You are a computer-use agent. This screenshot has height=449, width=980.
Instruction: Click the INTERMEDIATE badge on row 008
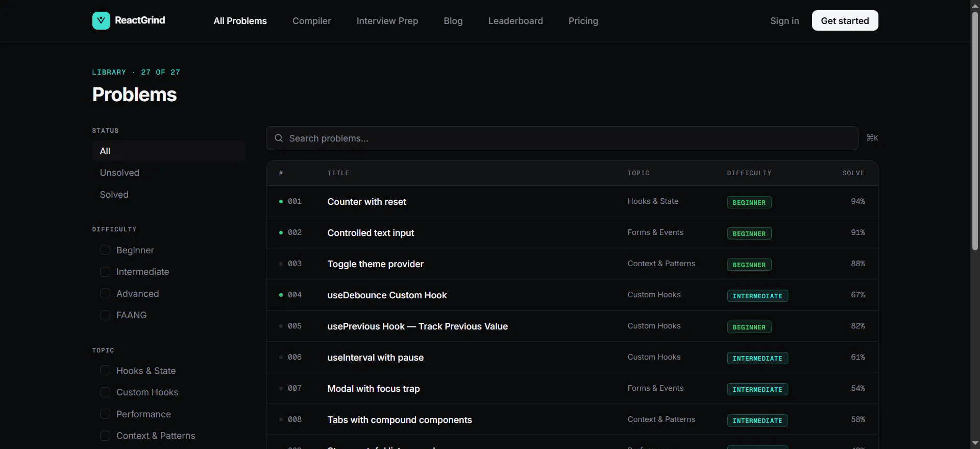(x=757, y=420)
